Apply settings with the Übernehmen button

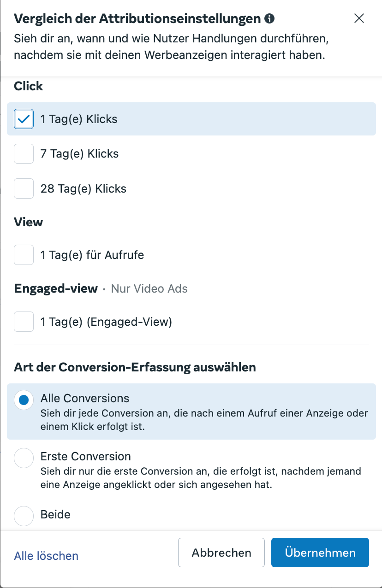pos(320,553)
